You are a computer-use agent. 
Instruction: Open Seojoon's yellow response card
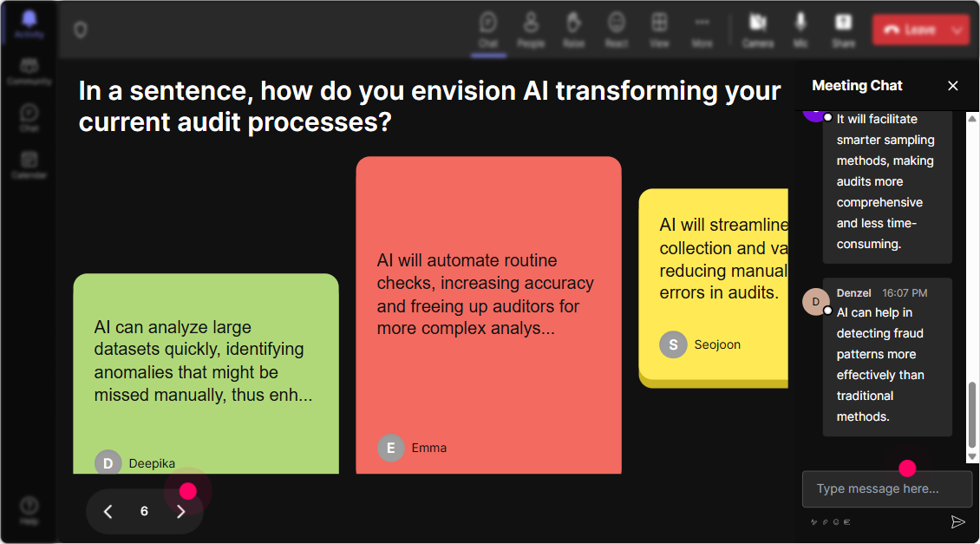713,288
